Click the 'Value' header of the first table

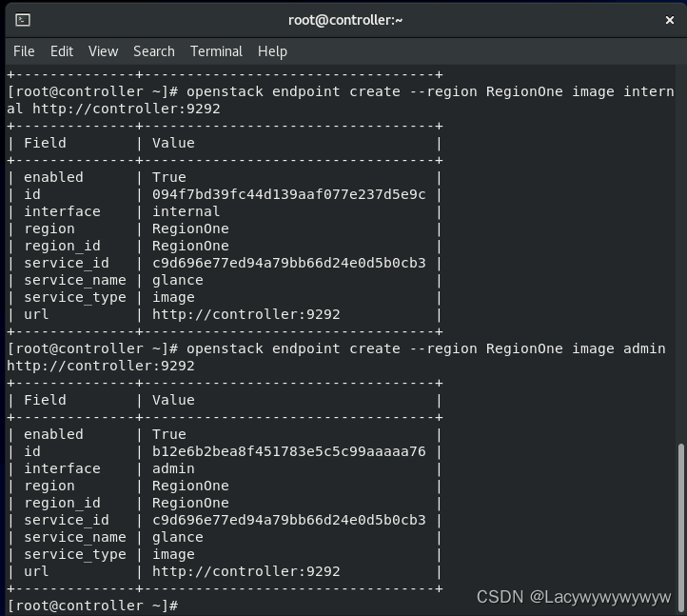(173, 143)
